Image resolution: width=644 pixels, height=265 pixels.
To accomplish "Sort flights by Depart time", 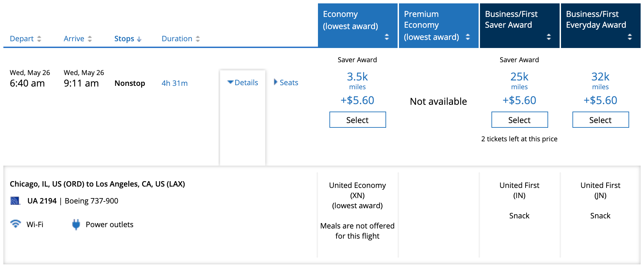I will pyautogui.click(x=22, y=39).
